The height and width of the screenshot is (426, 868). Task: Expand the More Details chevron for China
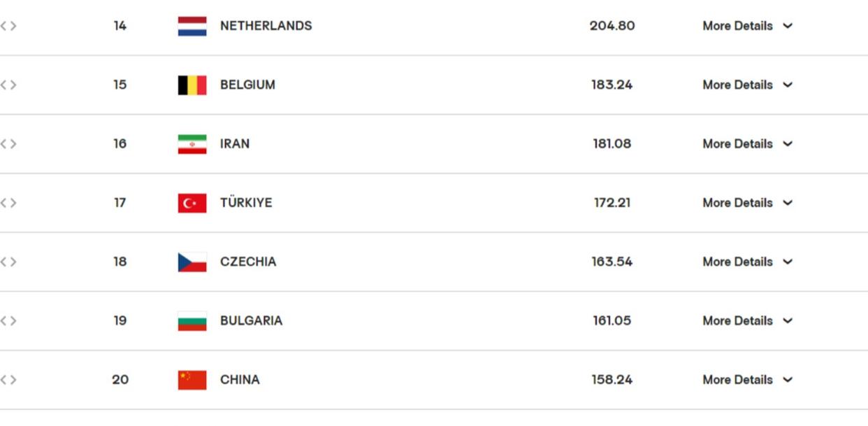pos(788,380)
